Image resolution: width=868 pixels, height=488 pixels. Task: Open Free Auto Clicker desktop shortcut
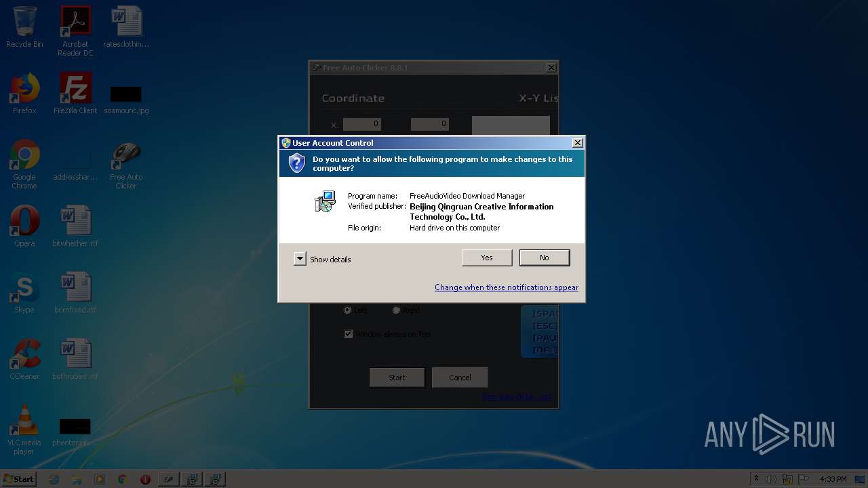click(126, 165)
